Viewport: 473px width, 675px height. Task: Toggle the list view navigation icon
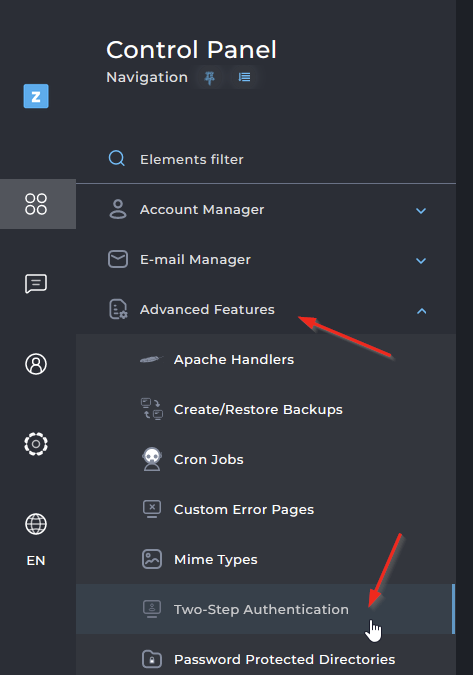pyautogui.click(x=244, y=77)
